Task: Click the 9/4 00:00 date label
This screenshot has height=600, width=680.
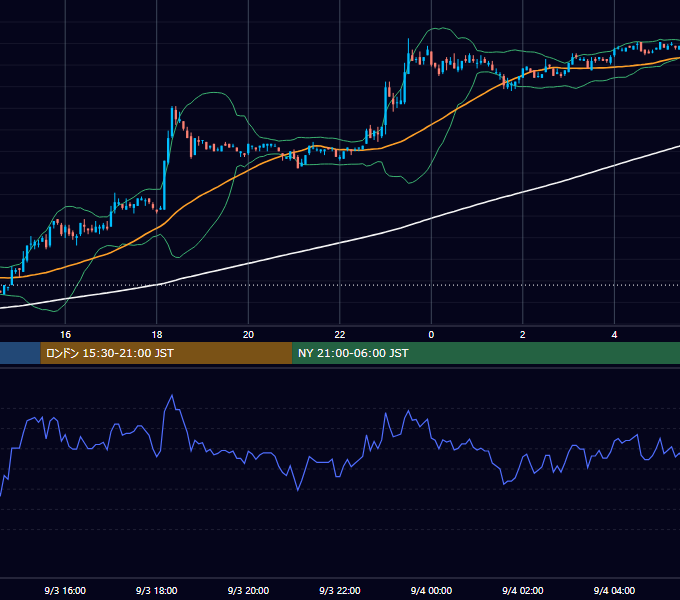Action: coord(431,590)
